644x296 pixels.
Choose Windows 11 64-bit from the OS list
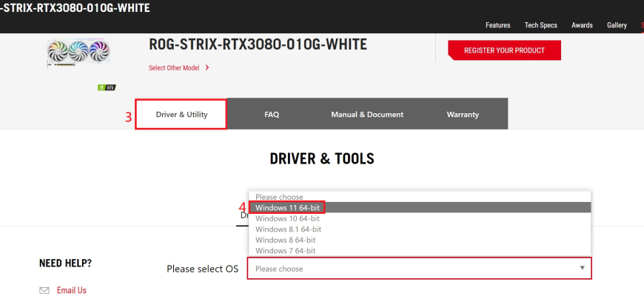coord(288,208)
